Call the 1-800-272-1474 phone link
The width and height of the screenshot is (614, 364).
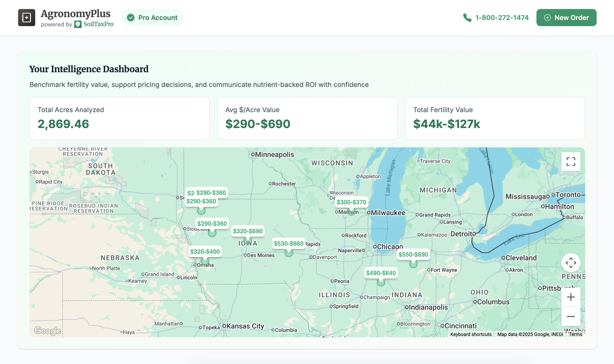pos(502,18)
